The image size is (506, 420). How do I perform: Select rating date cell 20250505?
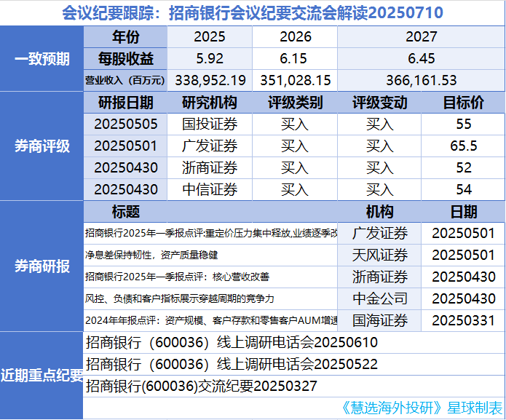tap(125, 124)
